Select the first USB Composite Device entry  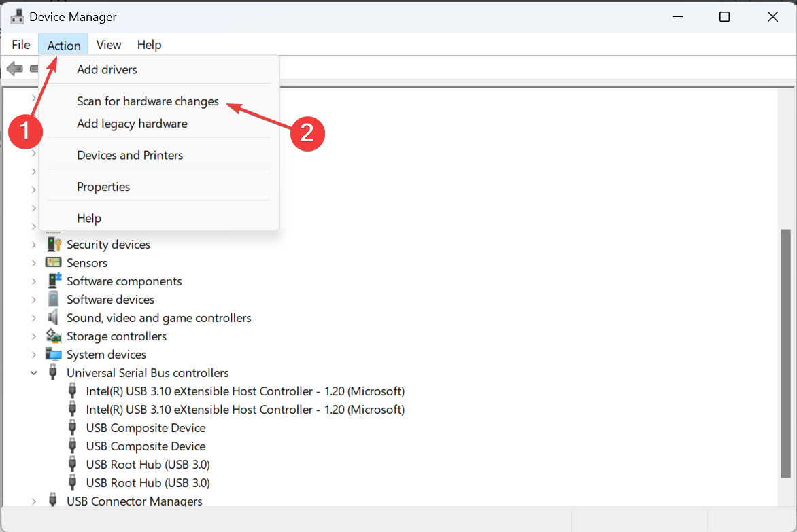click(x=146, y=428)
